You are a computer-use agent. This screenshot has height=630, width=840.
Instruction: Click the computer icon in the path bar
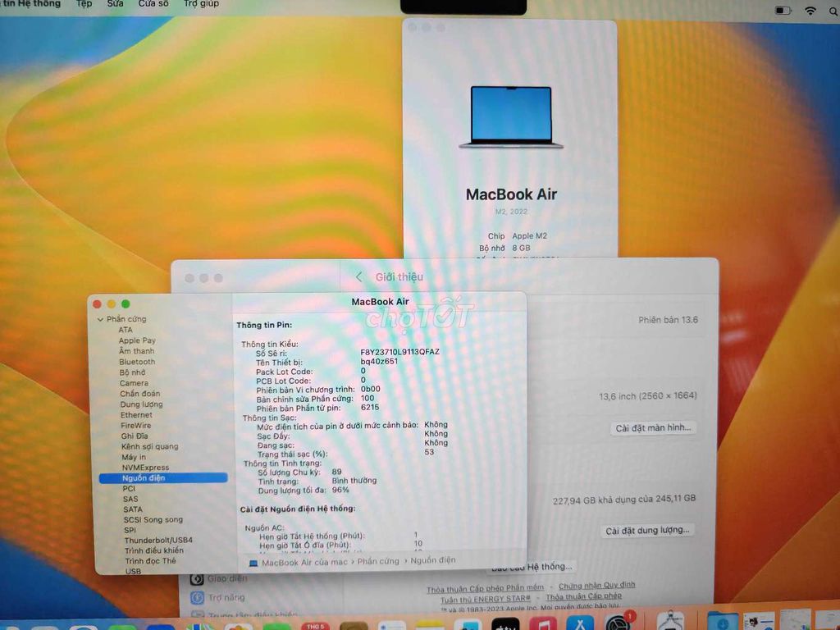point(253,563)
